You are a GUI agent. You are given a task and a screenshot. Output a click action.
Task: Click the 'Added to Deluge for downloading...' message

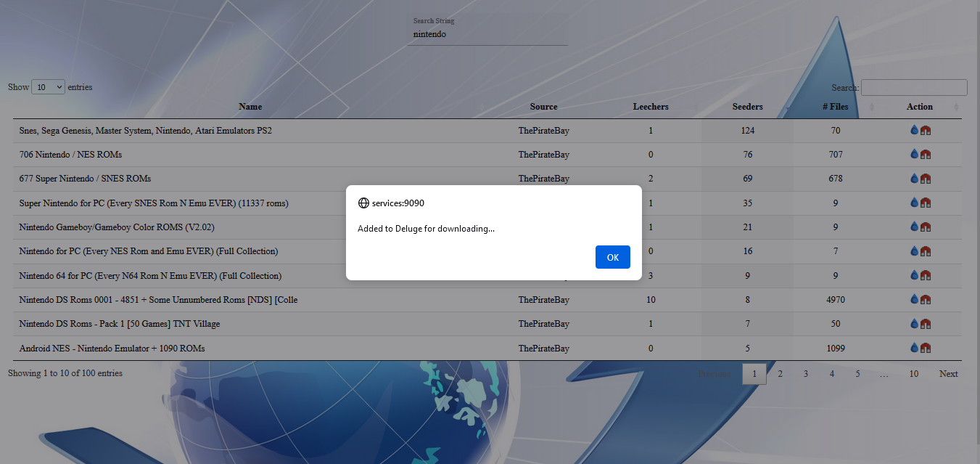click(427, 229)
